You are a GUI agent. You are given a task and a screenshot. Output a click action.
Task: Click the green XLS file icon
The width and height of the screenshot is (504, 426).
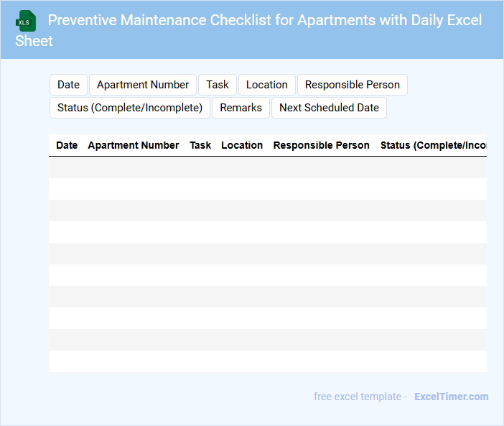pyautogui.click(x=26, y=21)
